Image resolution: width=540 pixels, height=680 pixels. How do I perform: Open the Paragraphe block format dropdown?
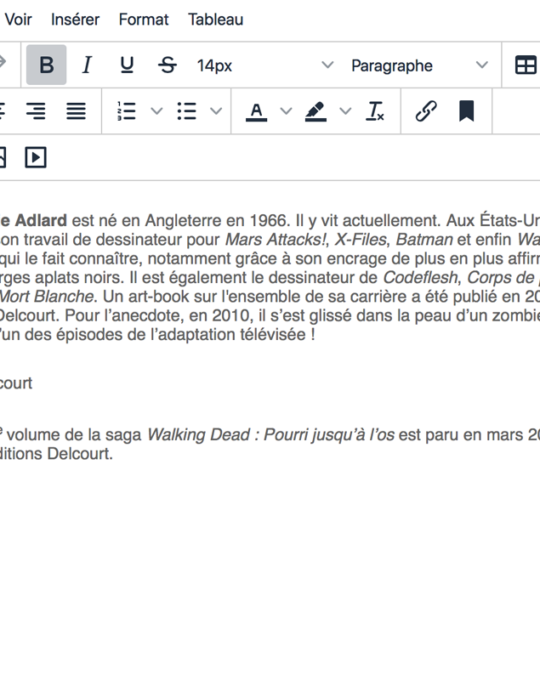[419, 65]
